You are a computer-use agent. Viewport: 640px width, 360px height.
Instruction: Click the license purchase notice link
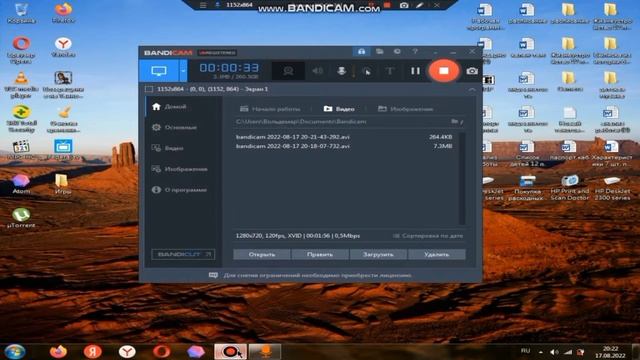317,276
